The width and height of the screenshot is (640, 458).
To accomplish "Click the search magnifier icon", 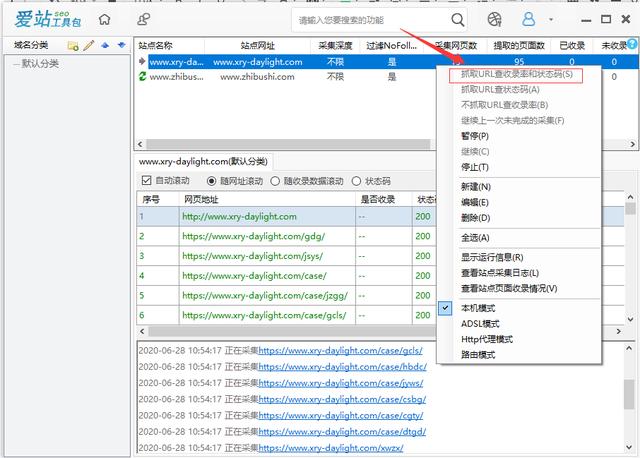I will tap(457, 19).
